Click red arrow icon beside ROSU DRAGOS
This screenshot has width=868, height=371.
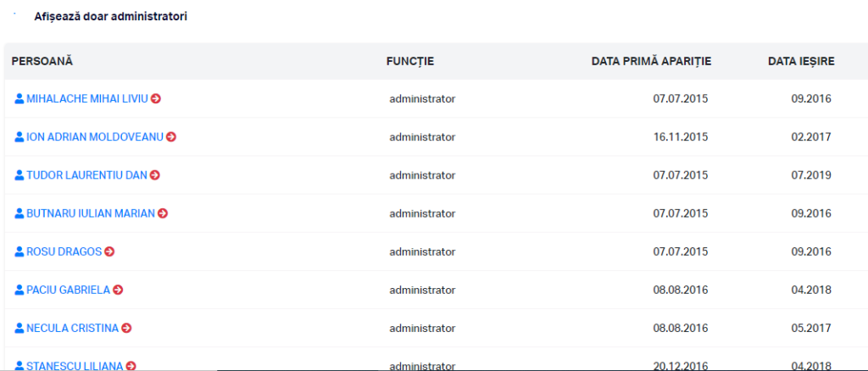tap(109, 252)
